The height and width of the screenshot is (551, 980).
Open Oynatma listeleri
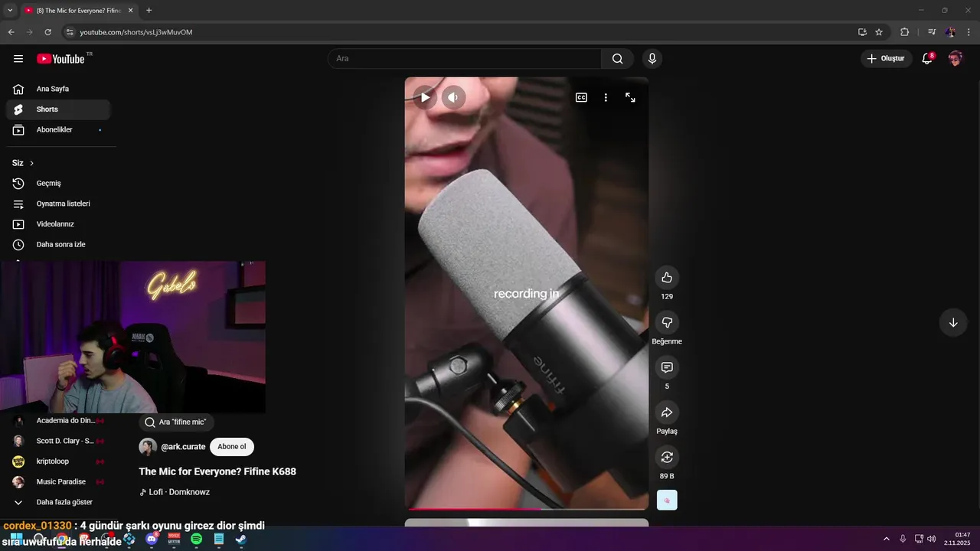[x=58, y=204]
